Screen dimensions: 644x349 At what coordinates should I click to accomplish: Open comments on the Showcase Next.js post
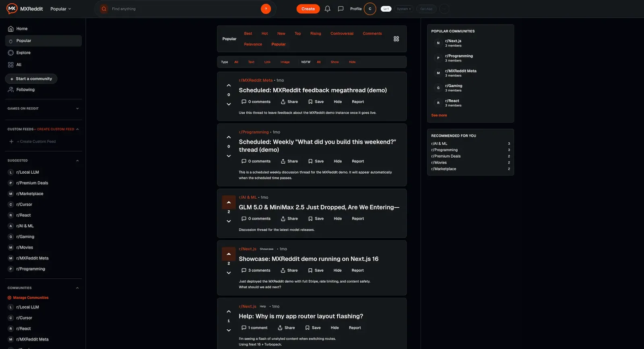tap(256, 271)
